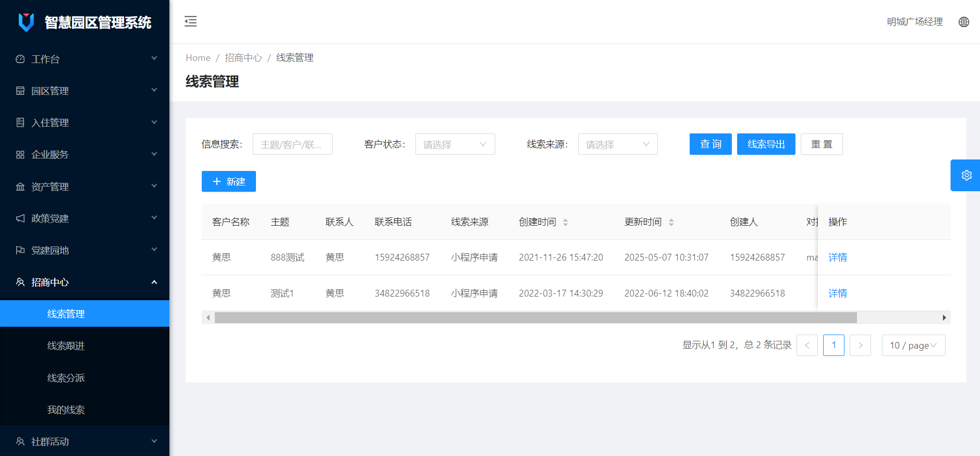The width and height of the screenshot is (980, 456).
Task: Go to next page arrow
Action: tap(860, 345)
